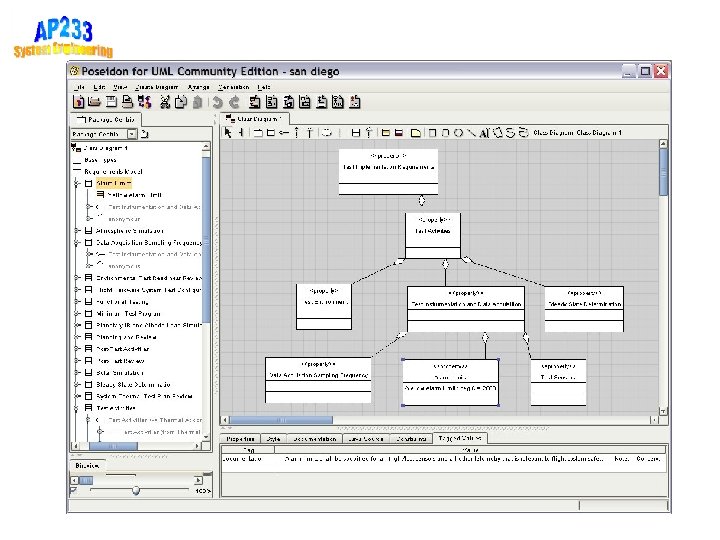The width and height of the screenshot is (720, 540).
Task: Click the colorful import icon beside Print
Action: tap(145, 102)
